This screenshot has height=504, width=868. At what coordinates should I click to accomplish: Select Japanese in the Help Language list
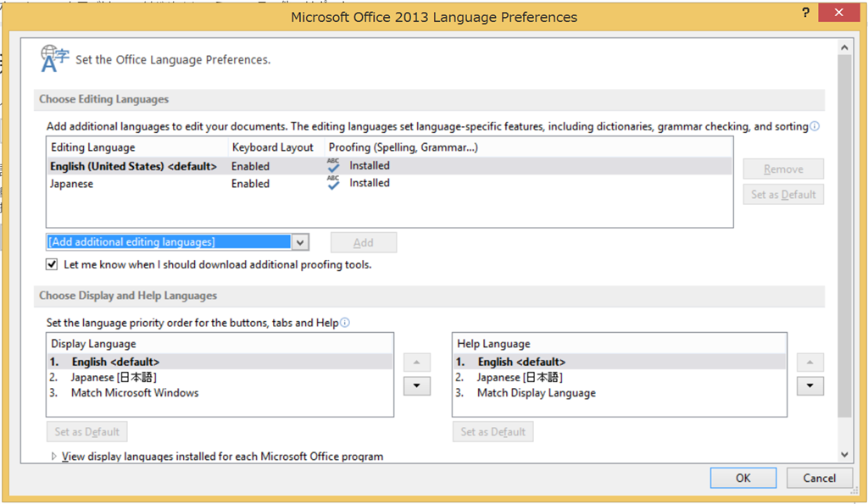(620, 377)
